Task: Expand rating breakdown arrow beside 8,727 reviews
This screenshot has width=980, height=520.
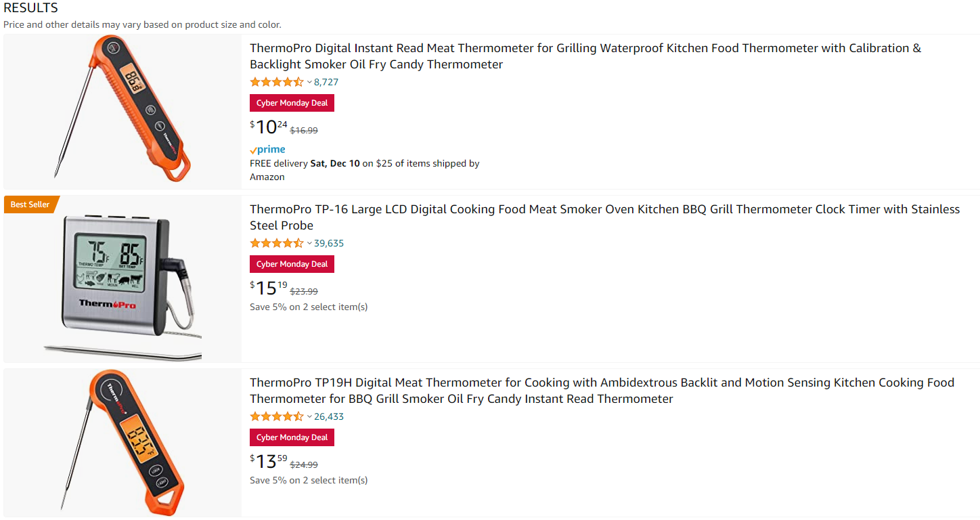Action: click(x=309, y=82)
